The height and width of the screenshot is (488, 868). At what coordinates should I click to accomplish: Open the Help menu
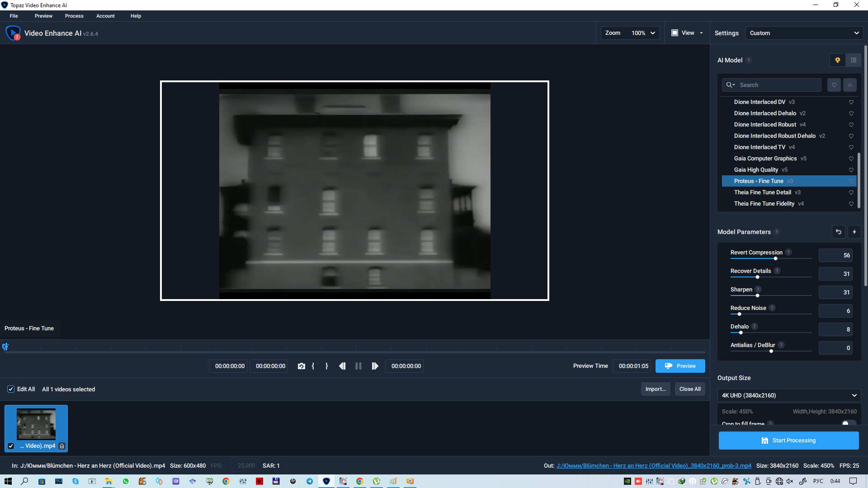tap(136, 16)
